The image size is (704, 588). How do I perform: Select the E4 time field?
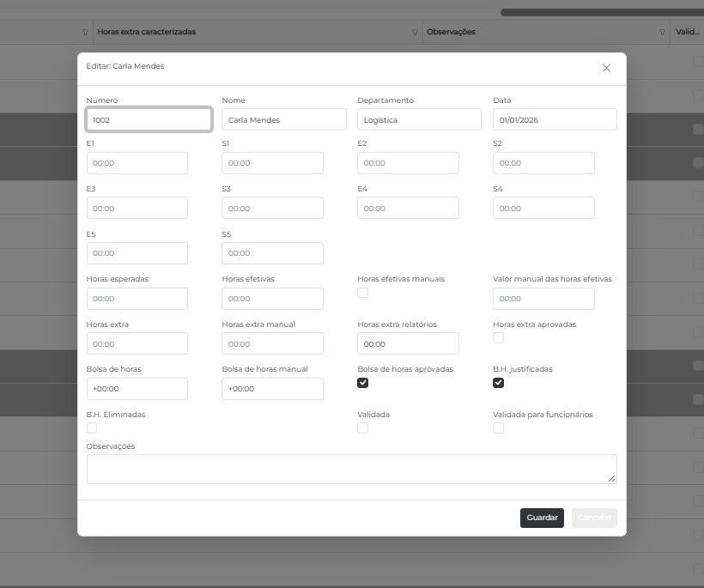(x=408, y=208)
